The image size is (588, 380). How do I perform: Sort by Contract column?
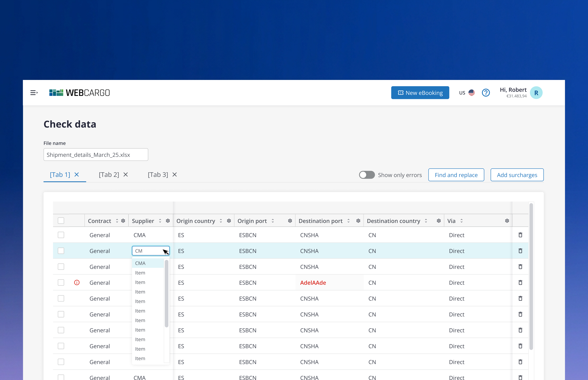117,221
